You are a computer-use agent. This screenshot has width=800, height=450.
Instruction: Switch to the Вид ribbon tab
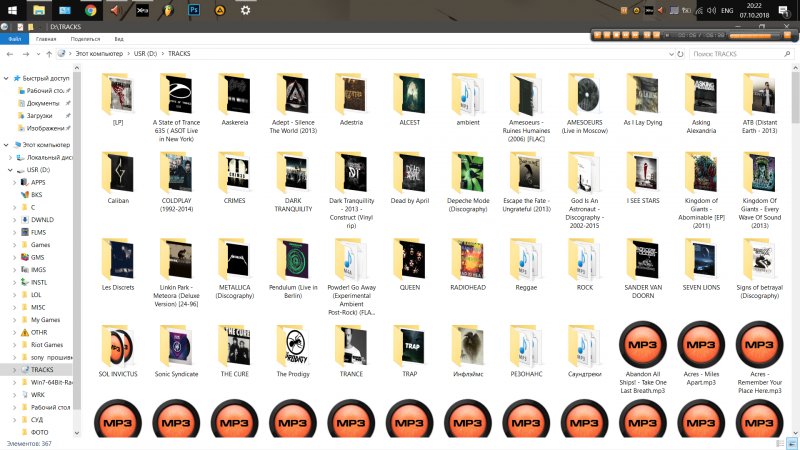118,38
